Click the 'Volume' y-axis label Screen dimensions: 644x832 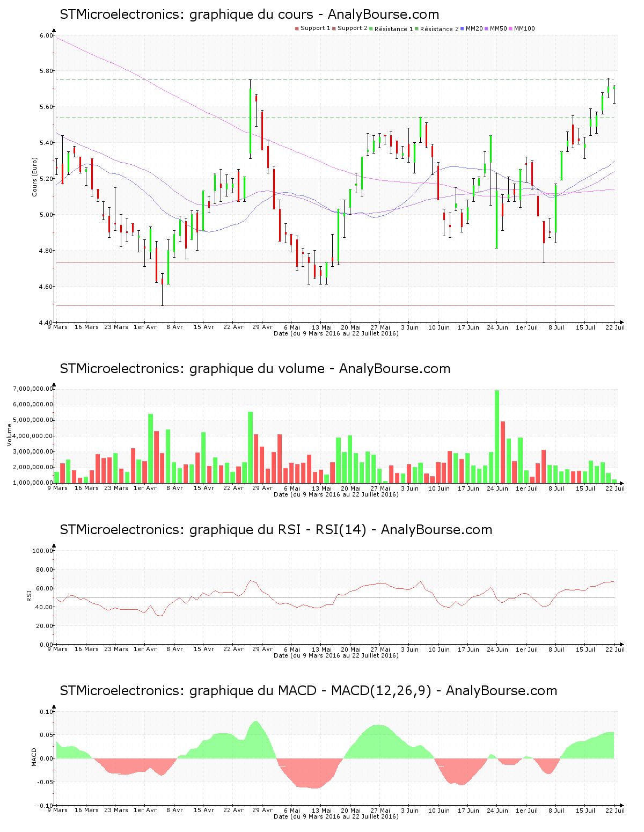pos(9,435)
